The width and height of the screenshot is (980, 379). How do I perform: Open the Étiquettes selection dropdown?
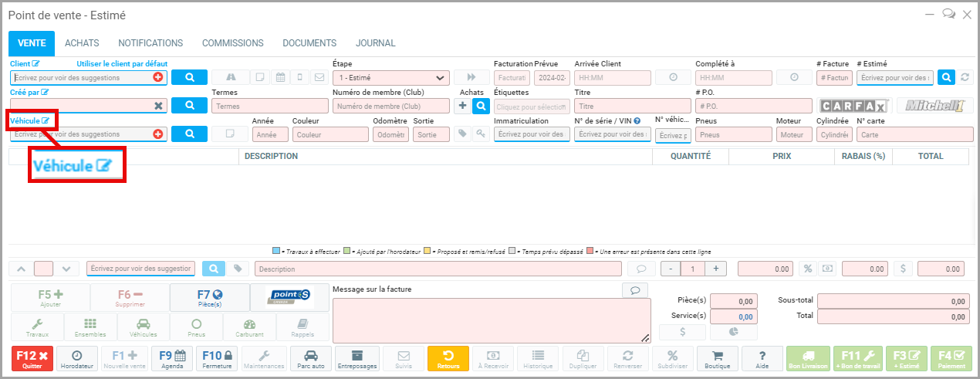tap(529, 107)
